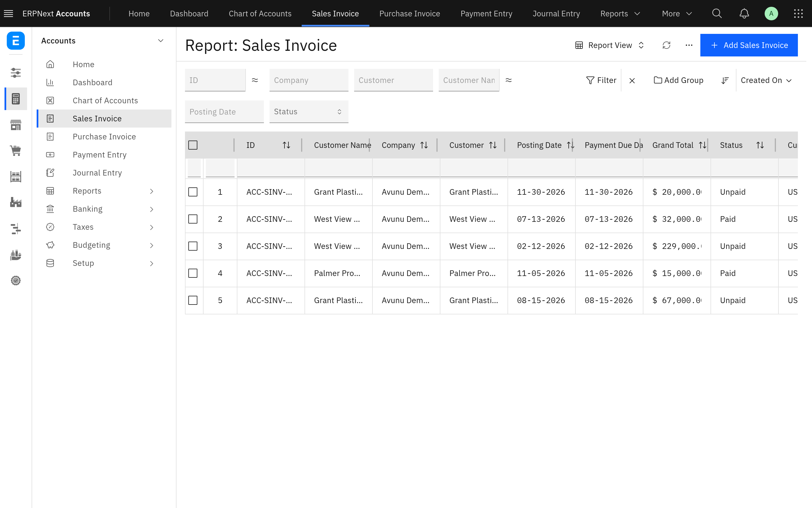Tick the select-all header checkbox
This screenshot has height=508, width=812.
click(x=193, y=145)
